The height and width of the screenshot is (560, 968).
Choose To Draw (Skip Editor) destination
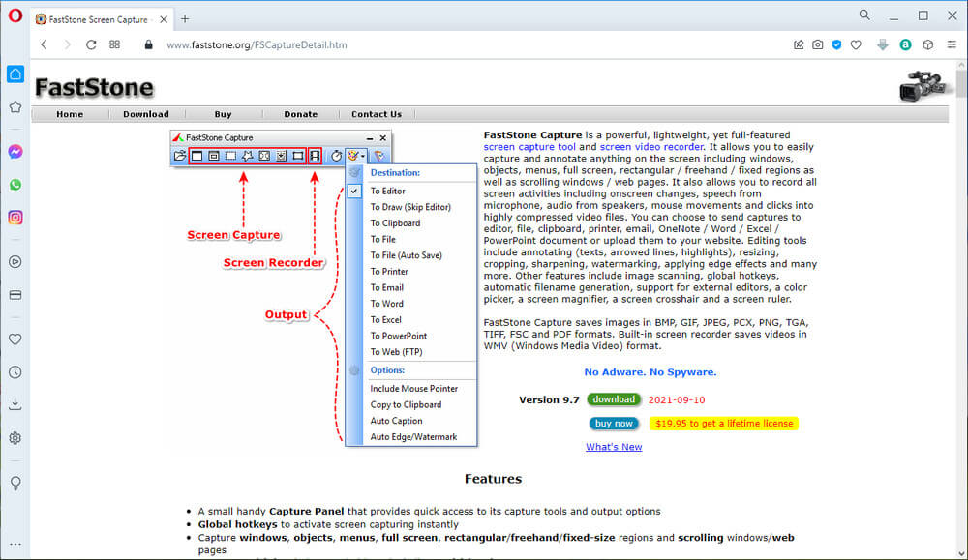tap(410, 207)
